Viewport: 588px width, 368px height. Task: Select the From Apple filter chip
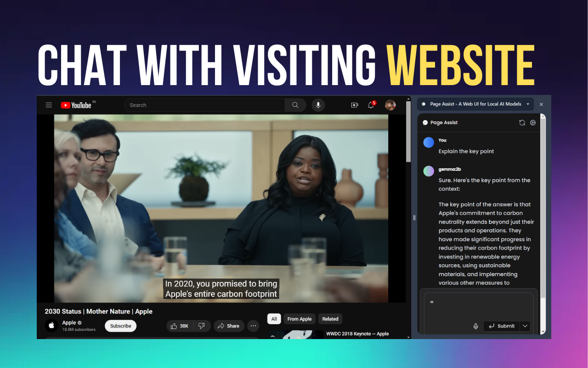[300, 319]
